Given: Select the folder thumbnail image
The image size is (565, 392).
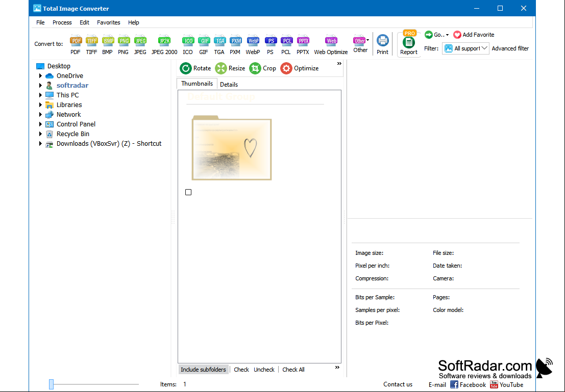Looking at the screenshot, I should [x=232, y=148].
